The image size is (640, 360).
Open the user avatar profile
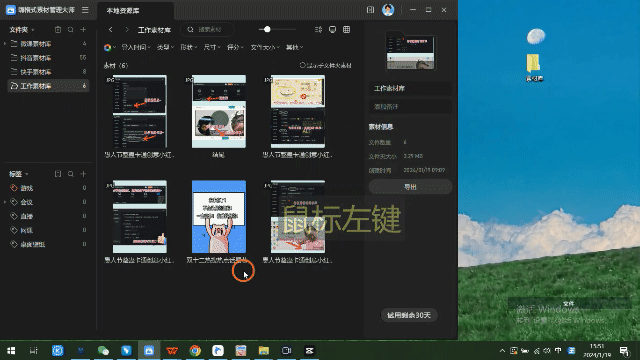point(388,9)
